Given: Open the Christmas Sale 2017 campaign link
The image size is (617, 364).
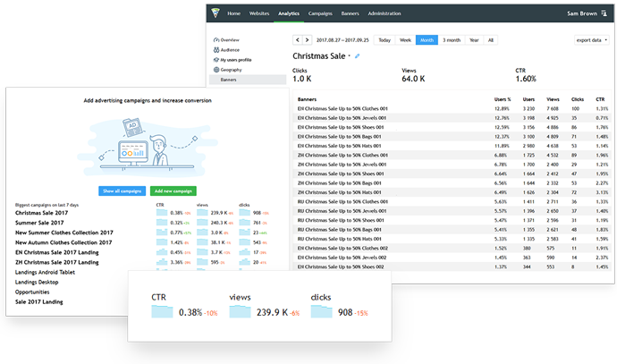Looking at the screenshot, I should coord(41,213).
